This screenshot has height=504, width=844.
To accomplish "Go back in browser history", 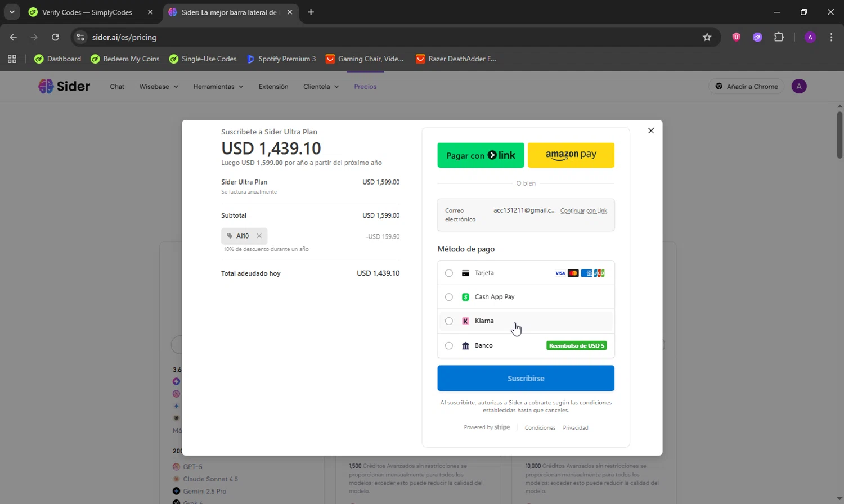I will click(x=14, y=37).
